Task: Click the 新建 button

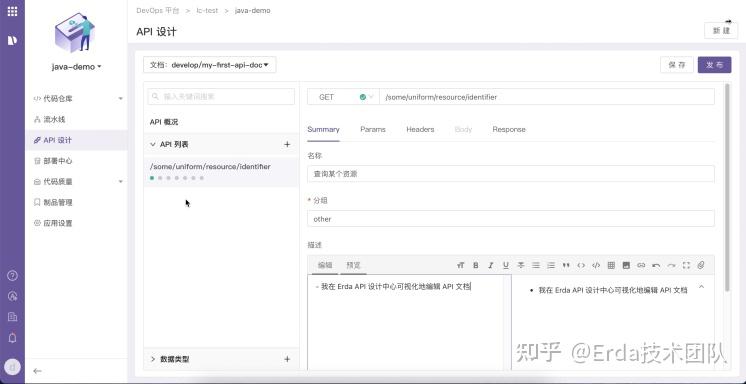Action: click(x=721, y=30)
